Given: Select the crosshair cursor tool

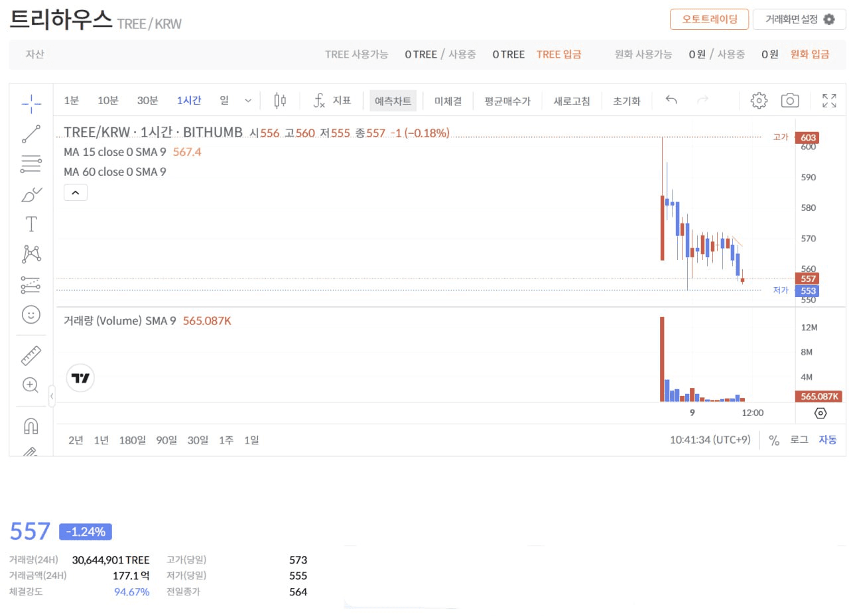Looking at the screenshot, I should [31, 103].
